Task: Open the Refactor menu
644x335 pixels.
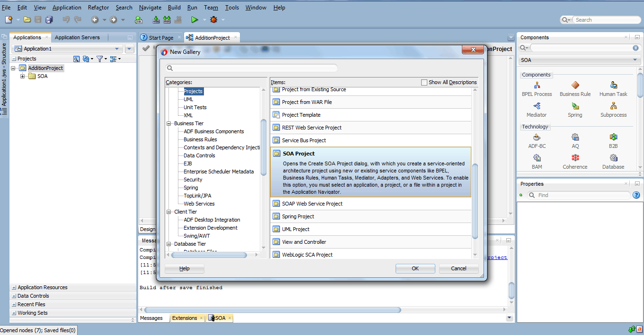Action: (98, 8)
